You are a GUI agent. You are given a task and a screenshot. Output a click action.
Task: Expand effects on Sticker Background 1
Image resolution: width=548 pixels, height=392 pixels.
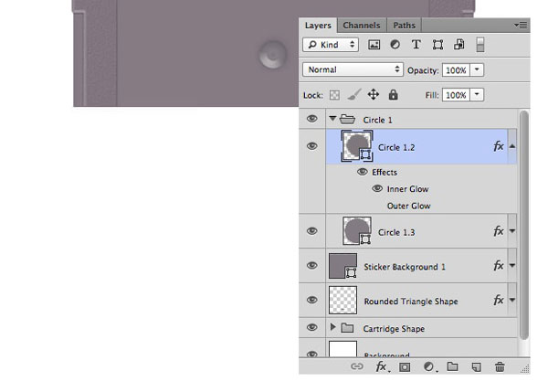pyautogui.click(x=512, y=265)
